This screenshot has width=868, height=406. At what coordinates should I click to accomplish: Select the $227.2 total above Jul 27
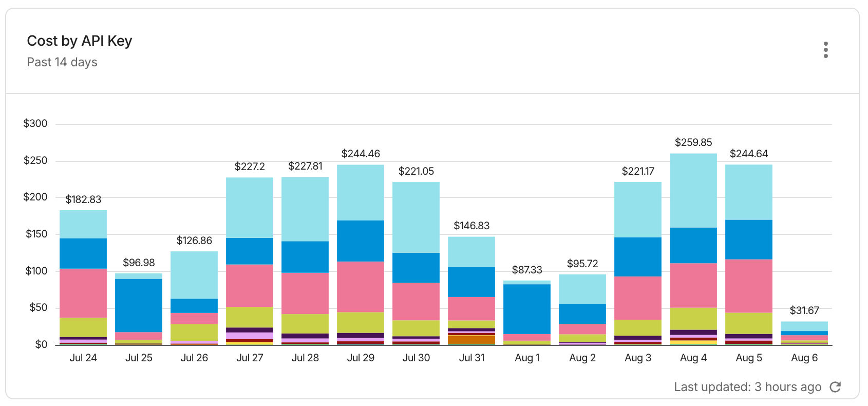click(250, 167)
